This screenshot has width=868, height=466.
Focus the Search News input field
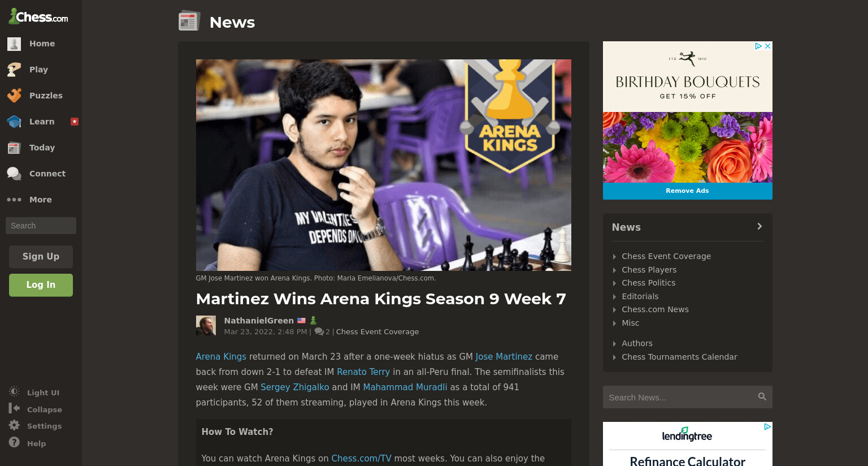point(680,397)
